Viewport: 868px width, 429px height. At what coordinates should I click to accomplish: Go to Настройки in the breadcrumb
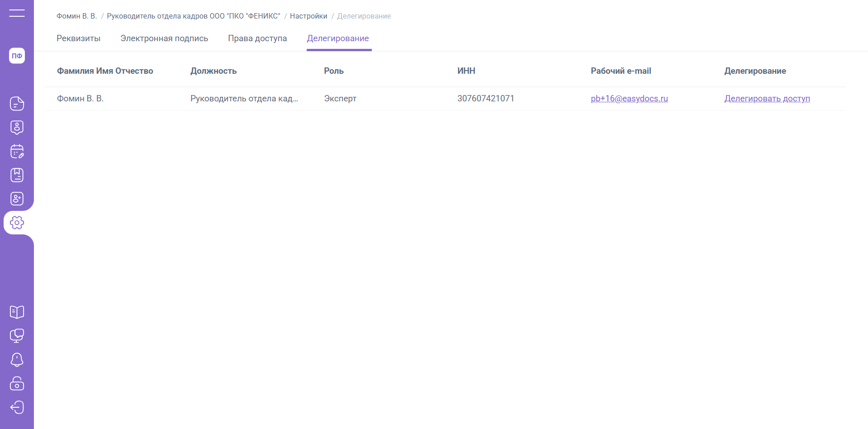coord(308,16)
